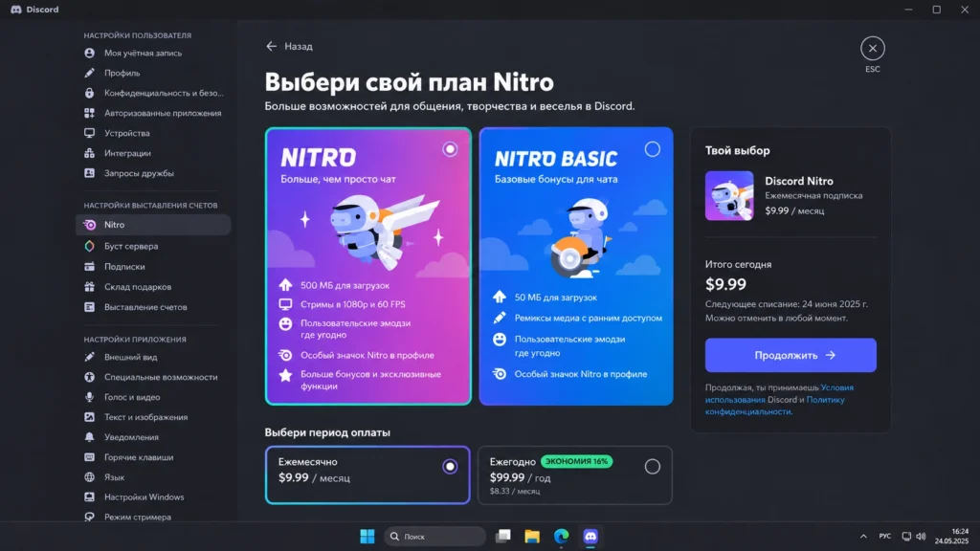Choose the Ежегодно billing radio button
Image resolution: width=980 pixels, height=551 pixels.
pyautogui.click(x=652, y=467)
